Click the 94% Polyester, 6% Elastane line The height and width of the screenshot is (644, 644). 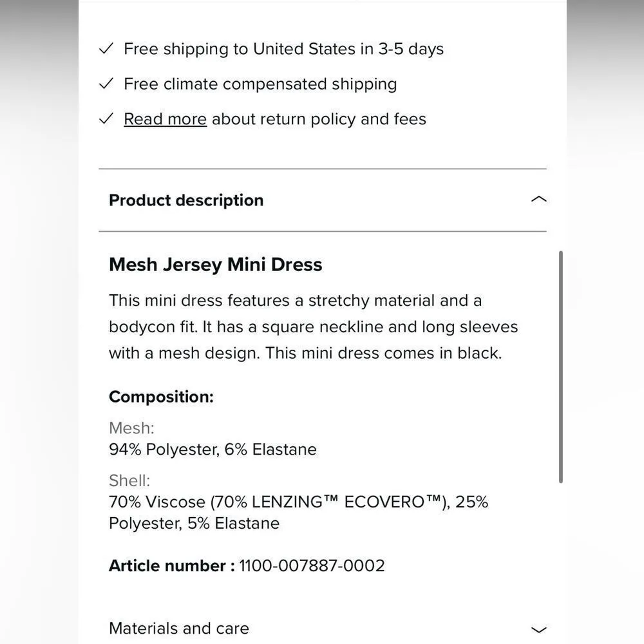(x=213, y=449)
